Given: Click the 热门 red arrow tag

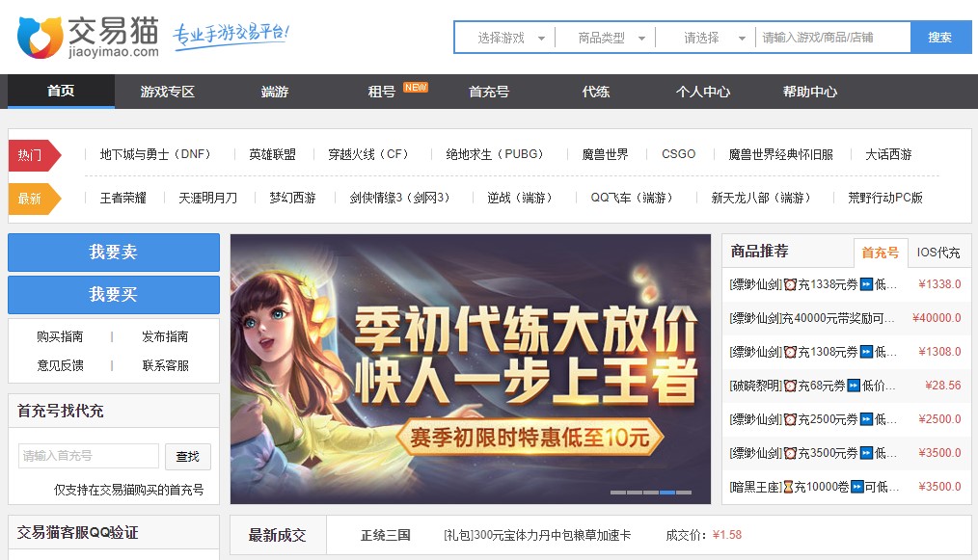Looking at the screenshot, I should (35, 155).
